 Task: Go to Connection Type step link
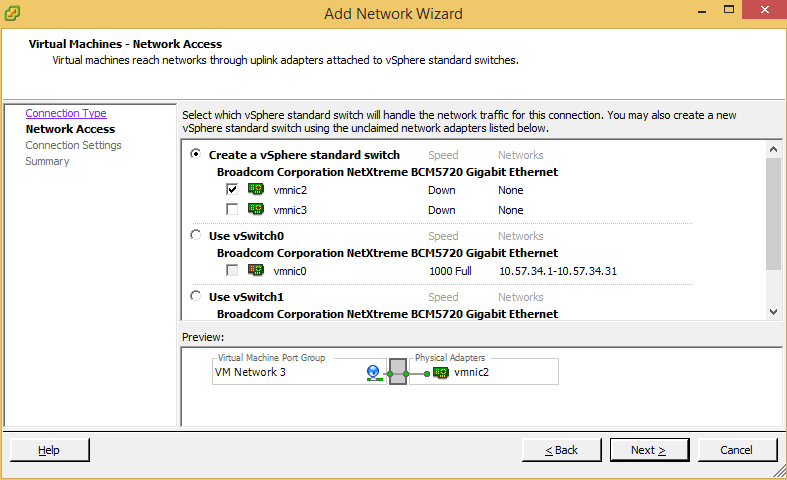point(66,113)
